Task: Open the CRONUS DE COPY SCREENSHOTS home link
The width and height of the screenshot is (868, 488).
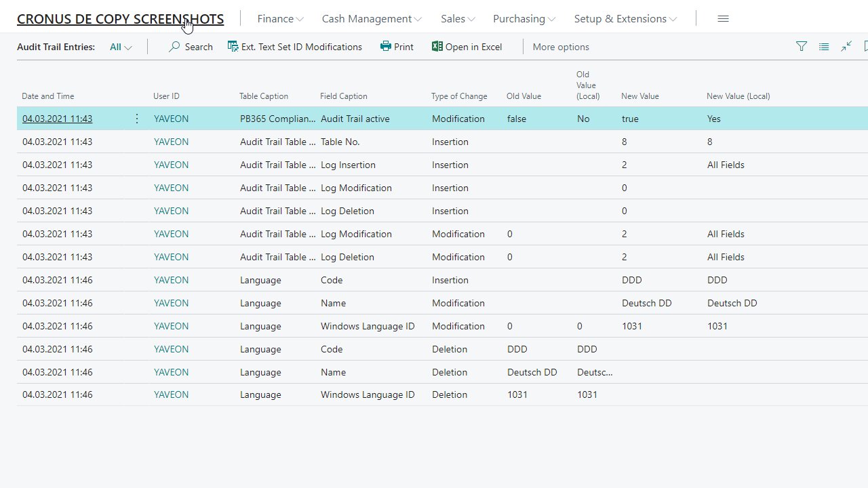Action: (120, 19)
